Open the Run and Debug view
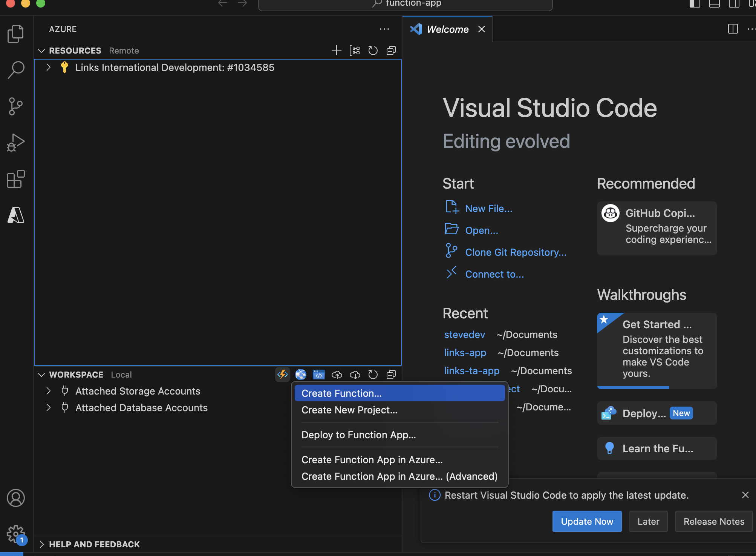The image size is (756, 556). [16, 143]
